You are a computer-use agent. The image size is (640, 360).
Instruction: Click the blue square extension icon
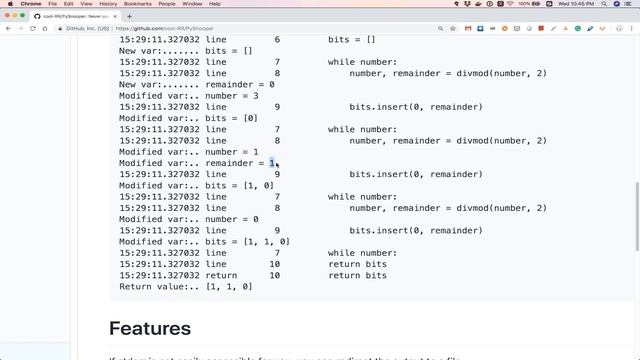(x=480, y=29)
